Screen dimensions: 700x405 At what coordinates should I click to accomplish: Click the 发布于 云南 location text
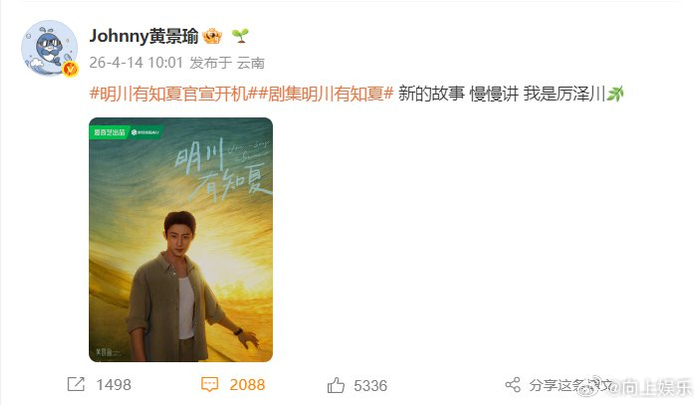coord(227,63)
